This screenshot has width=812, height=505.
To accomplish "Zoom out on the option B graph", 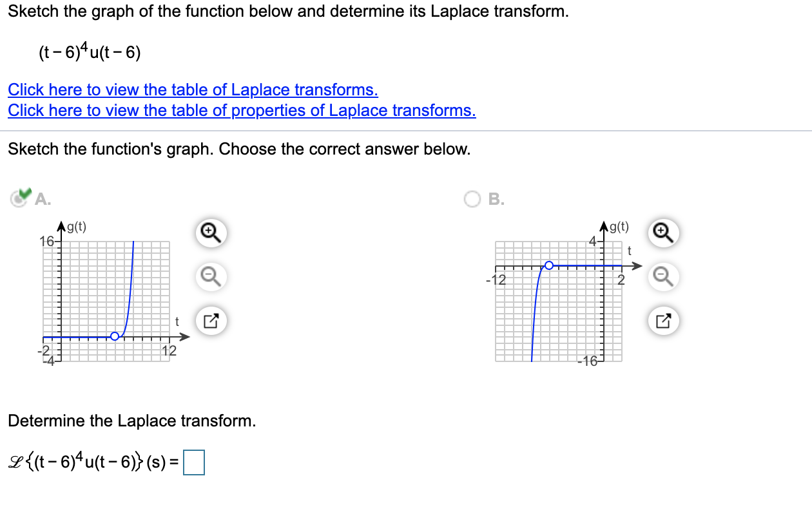I will [x=662, y=277].
